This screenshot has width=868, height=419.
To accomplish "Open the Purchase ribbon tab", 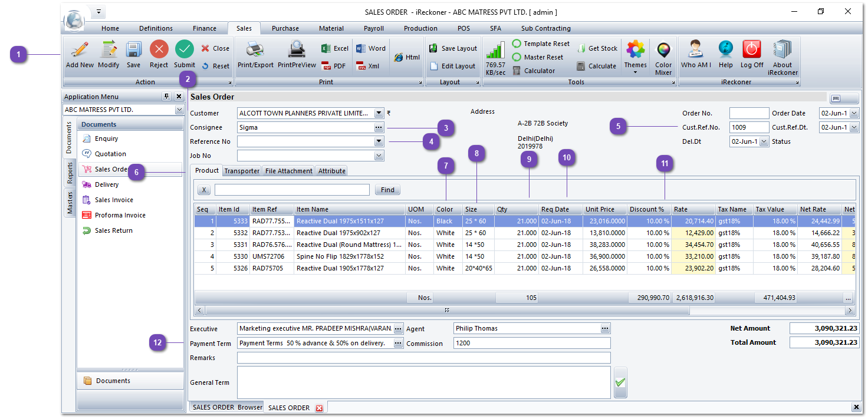I will (x=285, y=28).
